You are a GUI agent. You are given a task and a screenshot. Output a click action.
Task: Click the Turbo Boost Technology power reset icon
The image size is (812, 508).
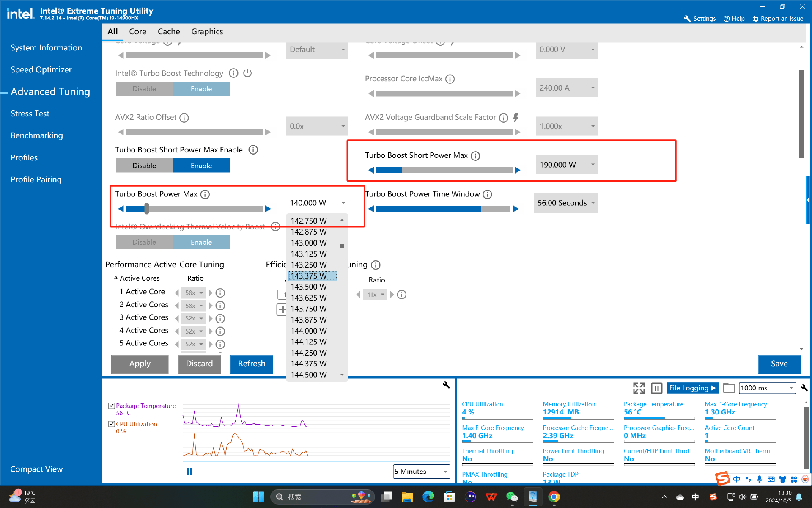click(247, 73)
